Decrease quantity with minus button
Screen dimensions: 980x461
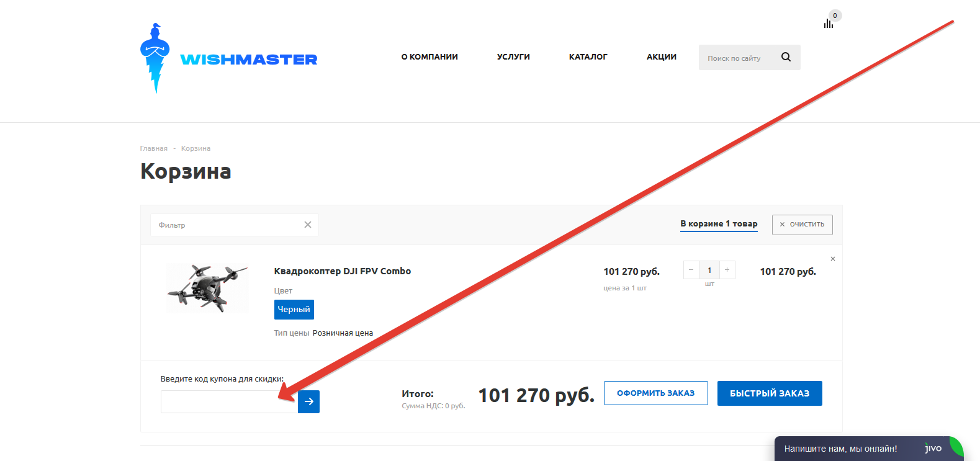click(691, 270)
